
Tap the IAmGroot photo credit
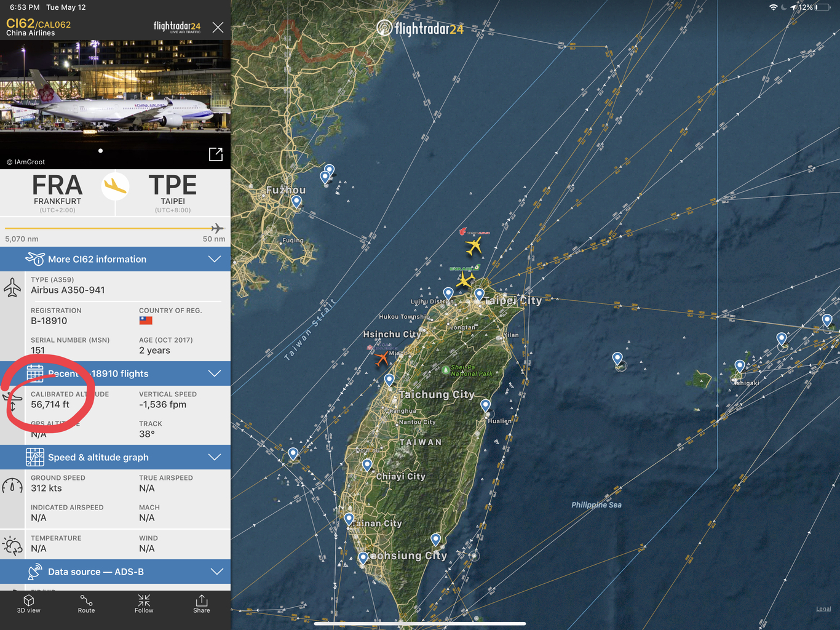point(26,162)
